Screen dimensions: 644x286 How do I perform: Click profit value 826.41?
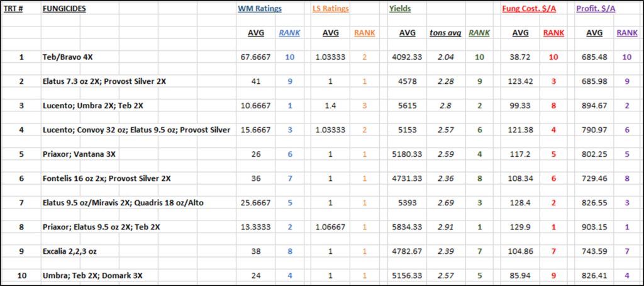click(x=594, y=276)
